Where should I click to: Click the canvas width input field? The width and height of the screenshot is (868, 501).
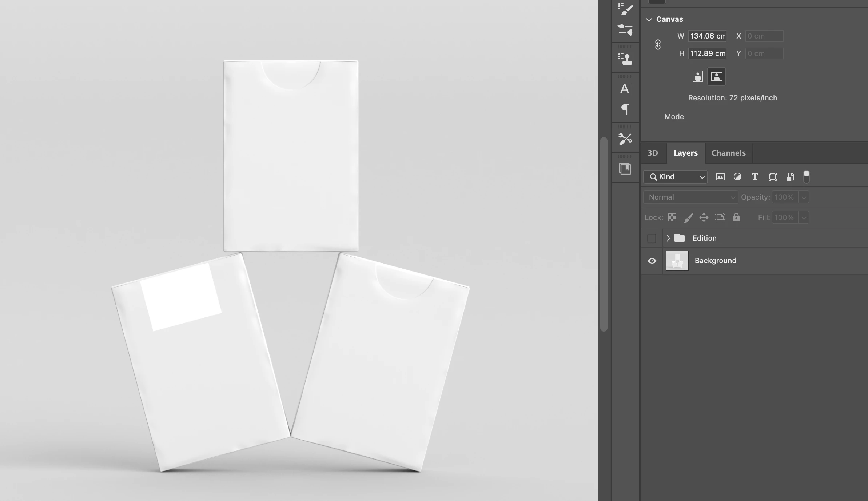coord(707,36)
